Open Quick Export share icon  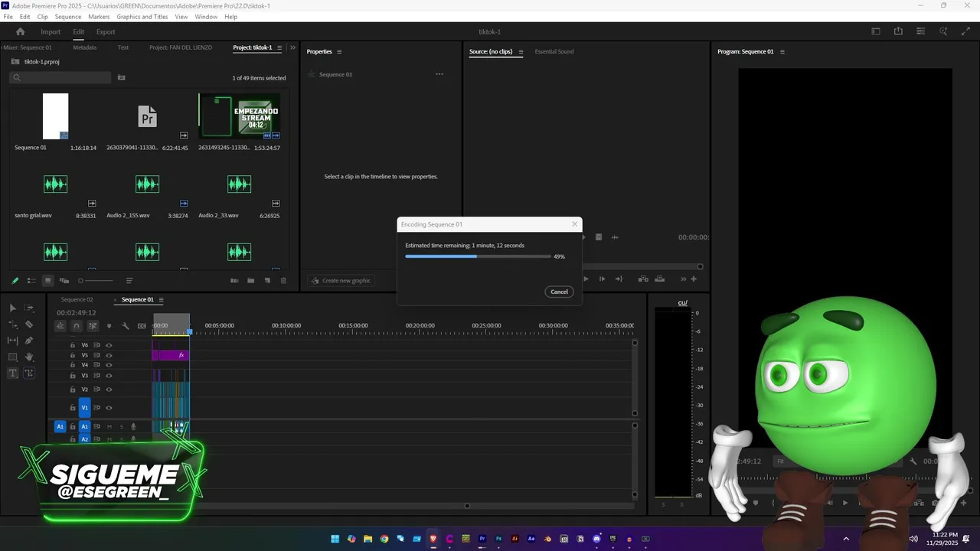[x=898, y=31]
